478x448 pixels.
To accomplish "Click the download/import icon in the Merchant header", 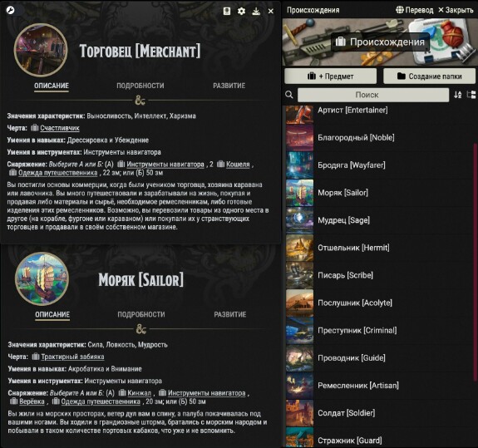I will click(x=256, y=12).
